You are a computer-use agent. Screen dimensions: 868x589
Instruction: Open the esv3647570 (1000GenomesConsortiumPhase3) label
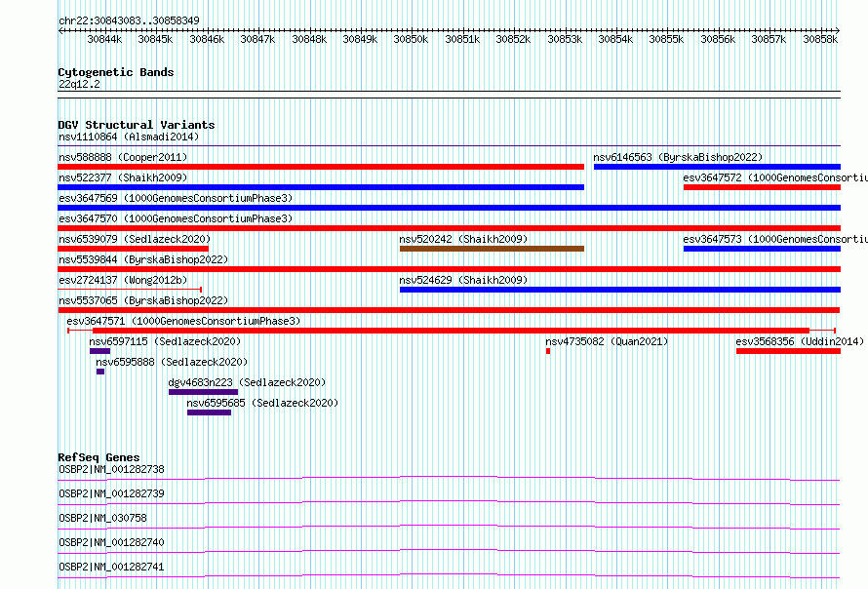pos(176,218)
